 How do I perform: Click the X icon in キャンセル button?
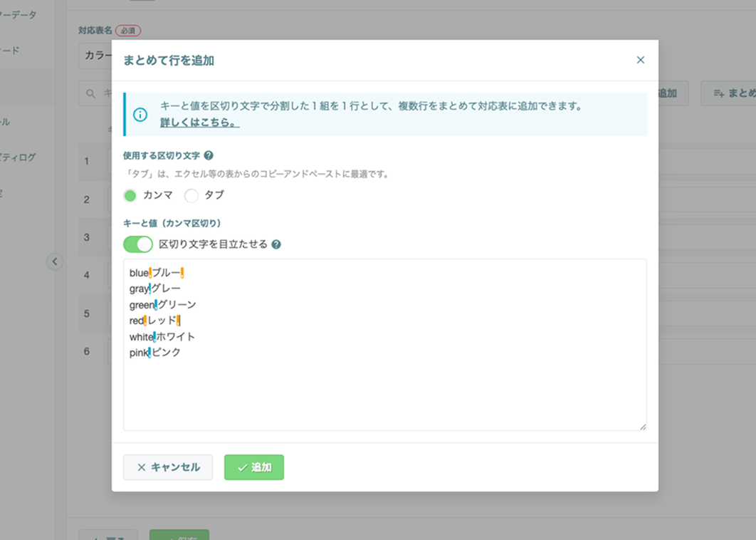(x=141, y=467)
